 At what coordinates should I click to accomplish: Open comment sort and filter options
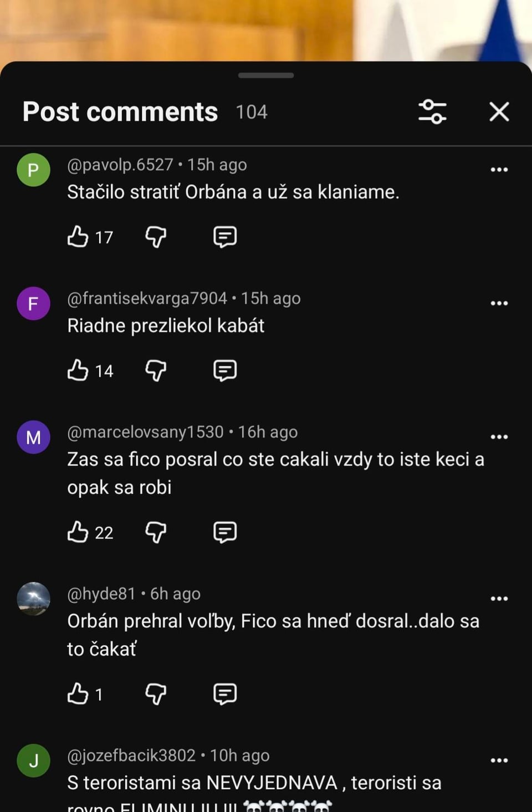point(432,111)
